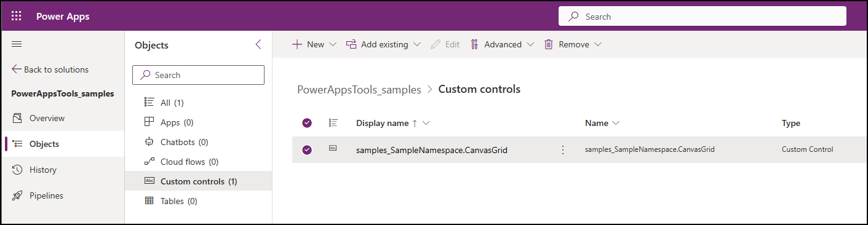Click the Apps icon in Objects tree
This screenshot has width=868, height=225.
[149, 122]
